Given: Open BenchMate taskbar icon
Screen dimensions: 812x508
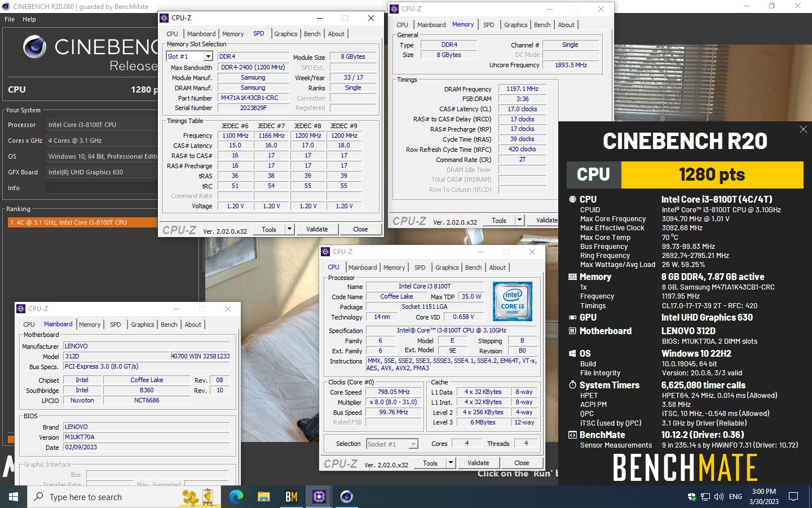Looking at the screenshot, I should click(292, 497).
